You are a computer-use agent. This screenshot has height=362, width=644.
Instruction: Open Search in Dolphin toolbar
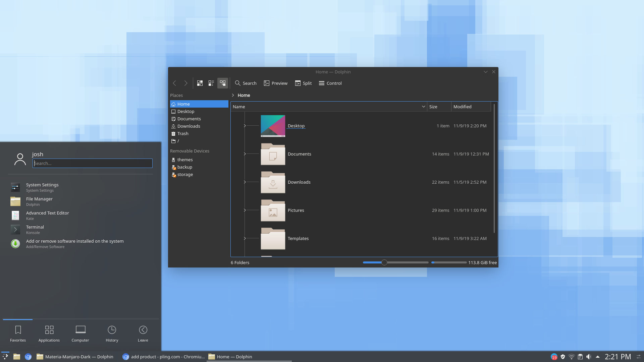pyautogui.click(x=246, y=83)
